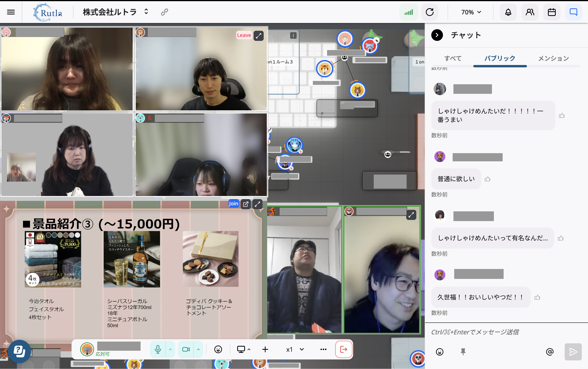
Task: Click the refresh reload icon
Action: click(x=430, y=12)
